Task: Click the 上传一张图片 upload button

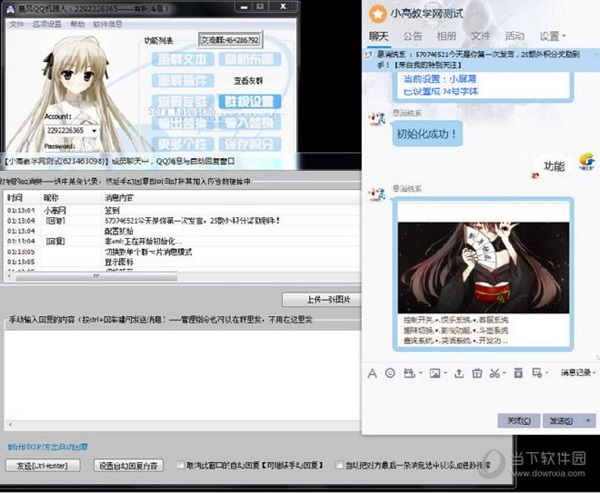Action: (x=322, y=299)
